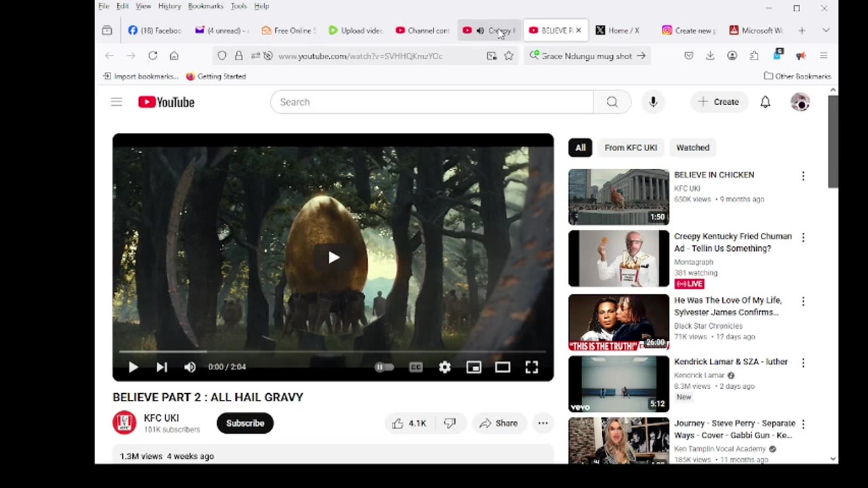
Task: Click the search magnifier button
Action: [612, 102]
